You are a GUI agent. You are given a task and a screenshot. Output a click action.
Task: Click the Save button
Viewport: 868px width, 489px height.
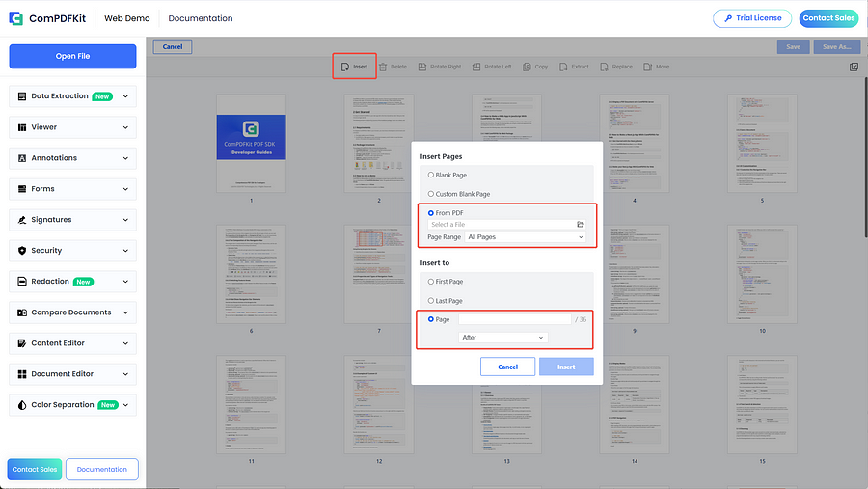point(793,46)
